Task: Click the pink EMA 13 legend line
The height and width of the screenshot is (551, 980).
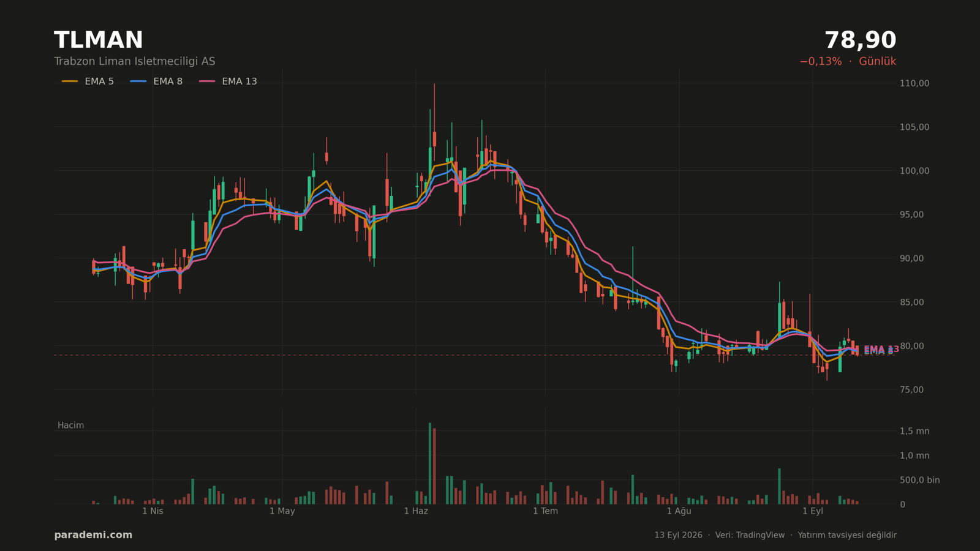Action: [207, 81]
